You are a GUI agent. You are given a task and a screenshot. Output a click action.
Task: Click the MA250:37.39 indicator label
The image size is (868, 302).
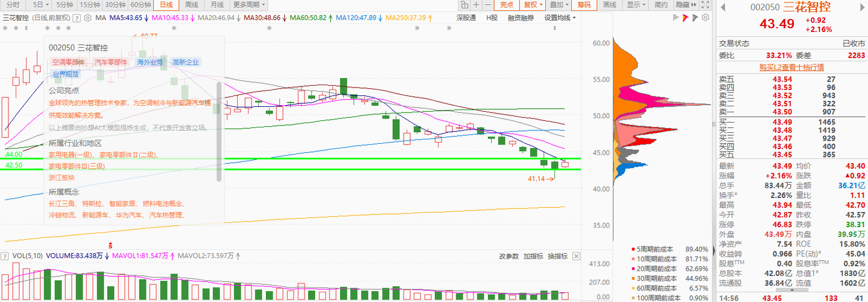click(x=405, y=18)
